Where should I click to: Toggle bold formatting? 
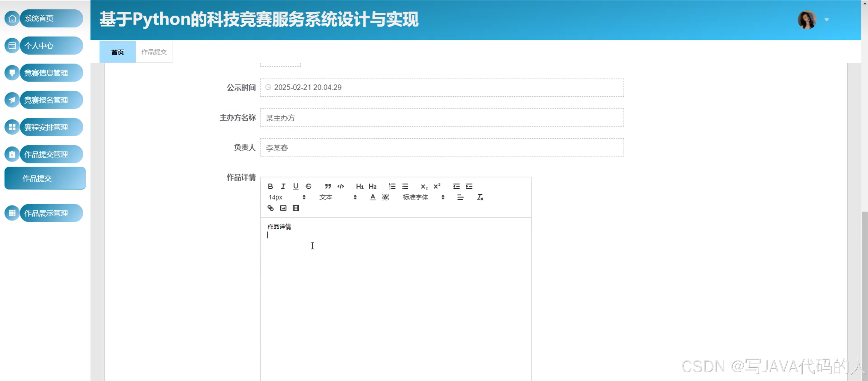(x=270, y=186)
